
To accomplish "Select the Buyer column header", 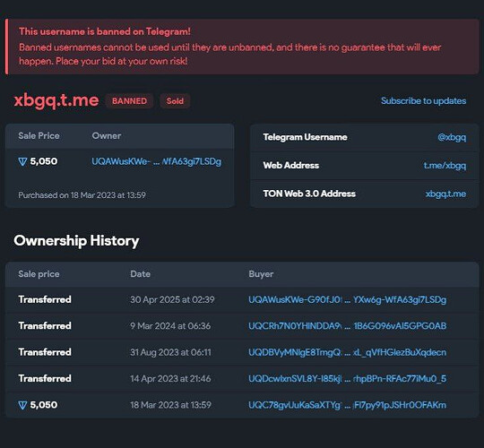I will pyautogui.click(x=261, y=274).
